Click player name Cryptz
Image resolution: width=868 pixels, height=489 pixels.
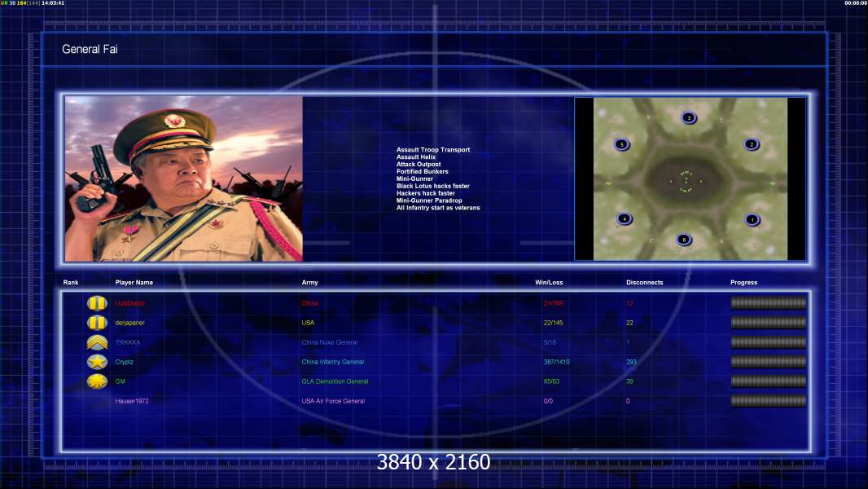pyautogui.click(x=124, y=362)
